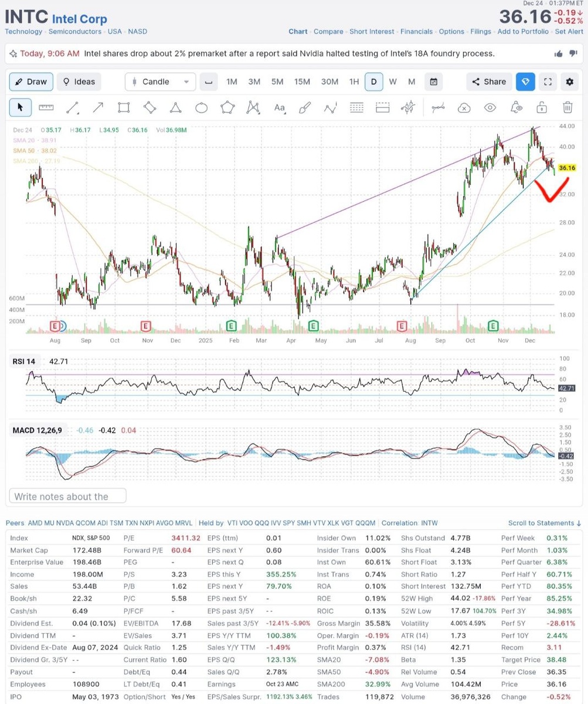This screenshot has height=704, width=588.
Task: Click the August earnings E marker
Action: (x=56, y=326)
